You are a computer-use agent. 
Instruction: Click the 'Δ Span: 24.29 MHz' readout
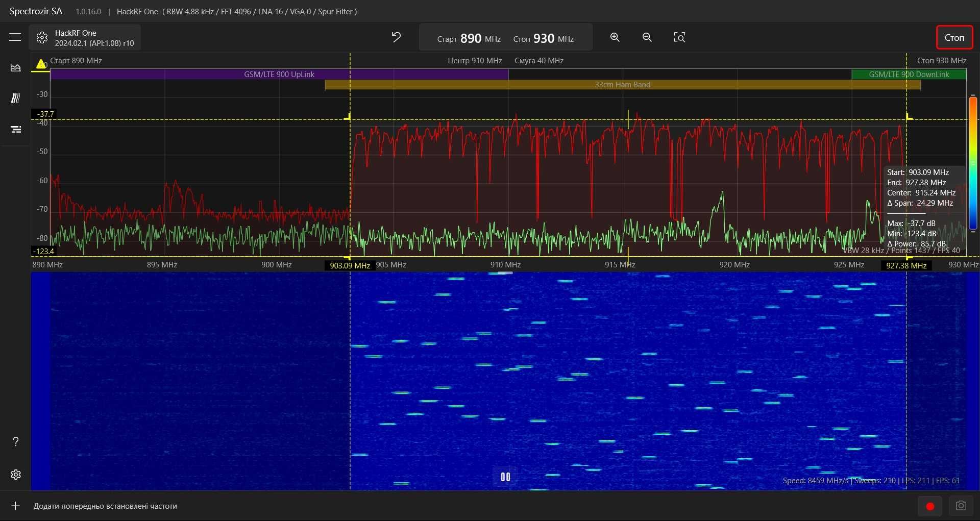tap(920, 203)
